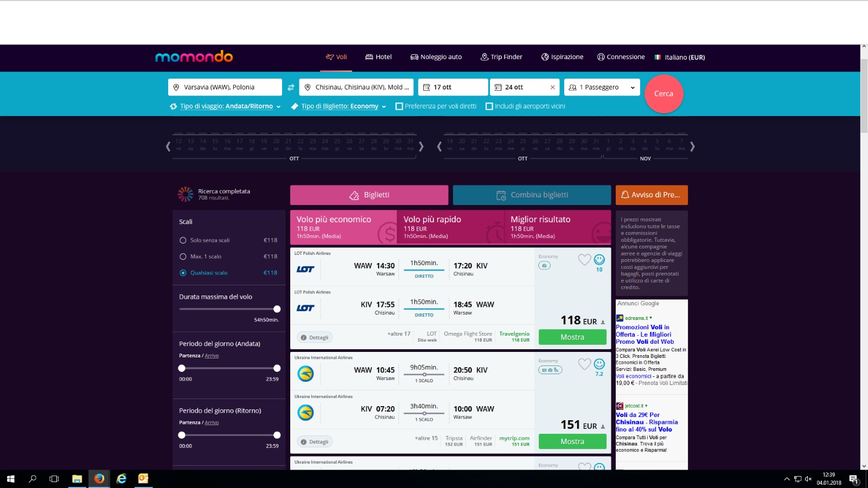Show earlier departure dates in calendar
The width and height of the screenshot is (868, 488).
pyautogui.click(x=168, y=146)
